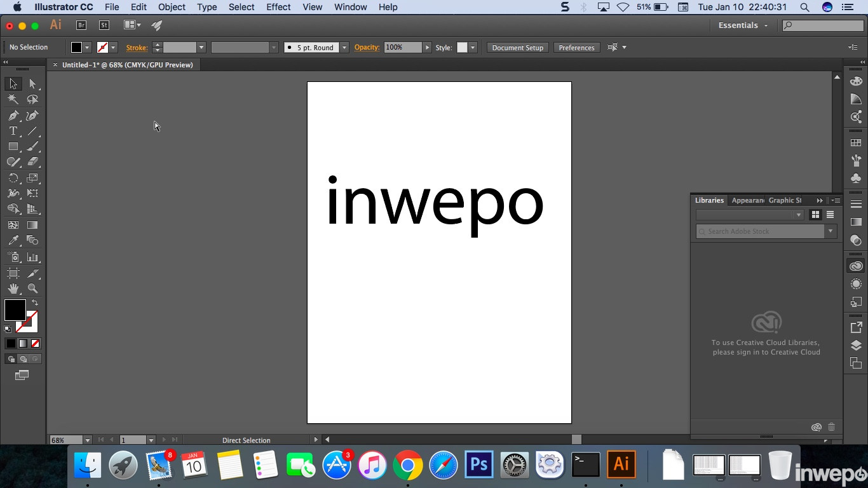
Task: Switch Libraries panel to list view
Action: point(830,215)
